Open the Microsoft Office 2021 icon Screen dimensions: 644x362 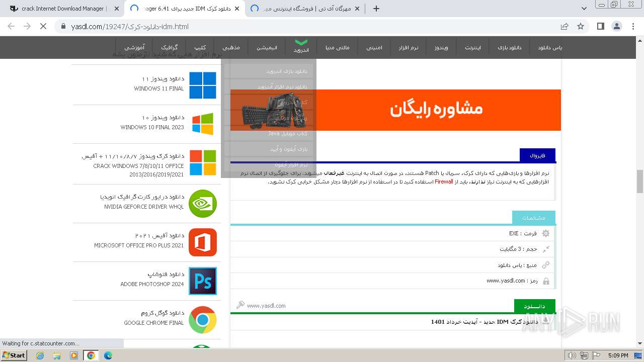[x=203, y=242]
